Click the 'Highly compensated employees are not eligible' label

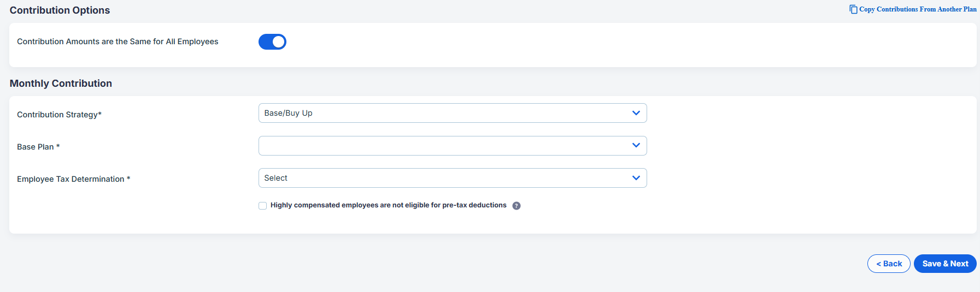[388, 205]
